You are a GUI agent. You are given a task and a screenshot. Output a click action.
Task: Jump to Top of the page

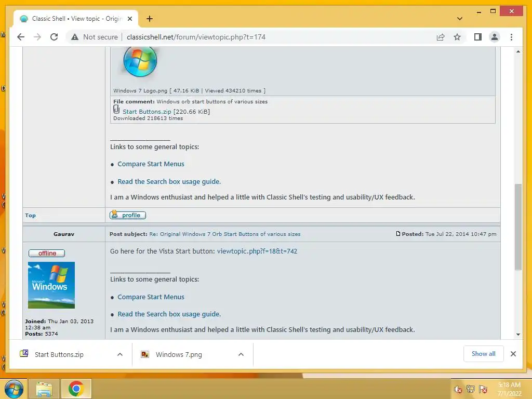30,216
